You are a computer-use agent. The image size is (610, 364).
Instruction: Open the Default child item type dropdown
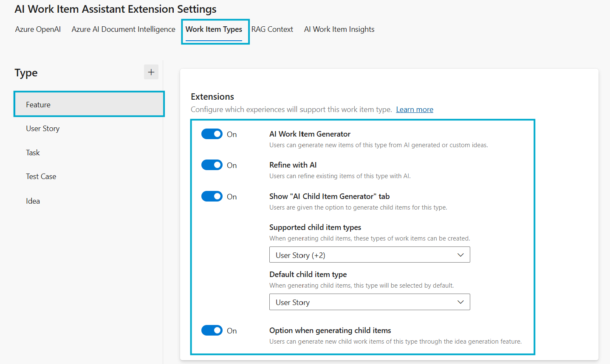460,302
